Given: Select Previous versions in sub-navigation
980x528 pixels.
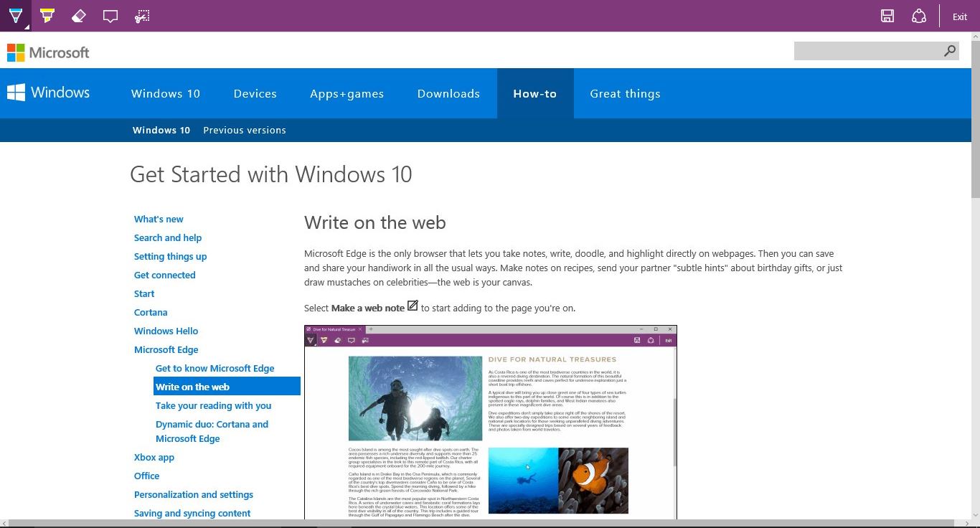Looking at the screenshot, I should point(245,130).
